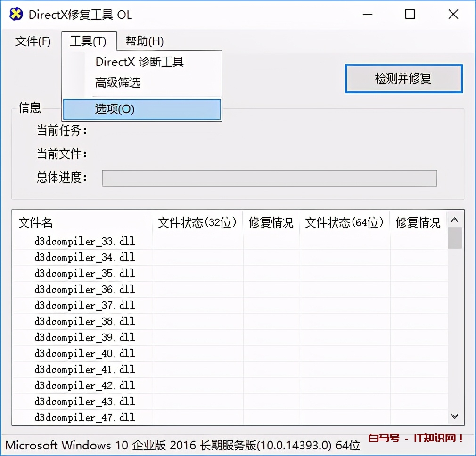Image resolution: width=476 pixels, height=456 pixels.
Task: Open the 帮助(H) menu
Action: (x=144, y=41)
